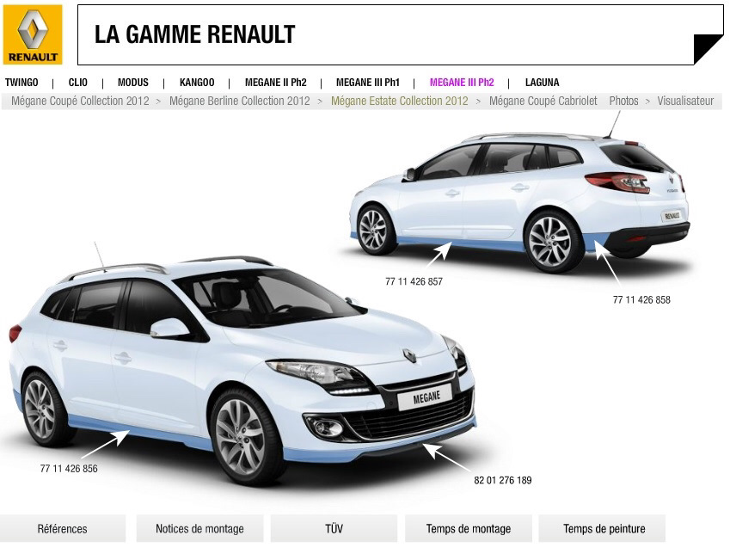The height and width of the screenshot is (560, 730).
Task: Open Temps de montage
Action: point(469,528)
